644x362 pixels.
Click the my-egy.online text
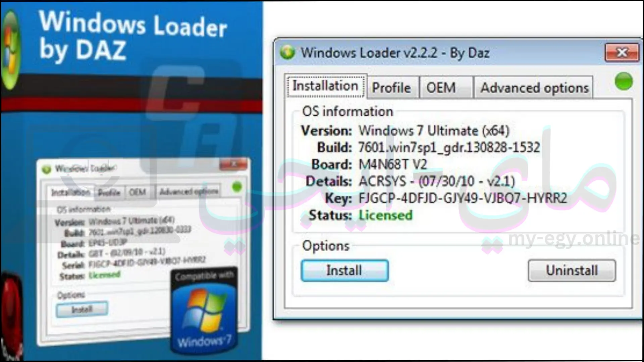pos(574,239)
